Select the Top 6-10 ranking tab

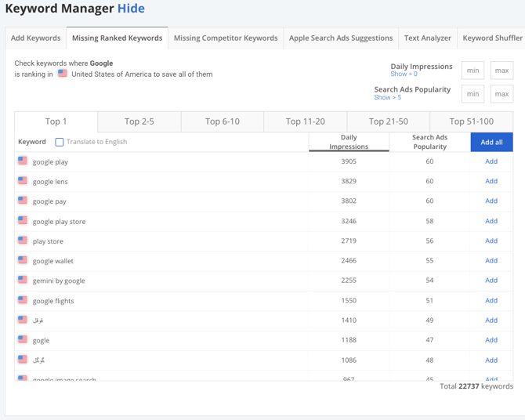[223, 121]
